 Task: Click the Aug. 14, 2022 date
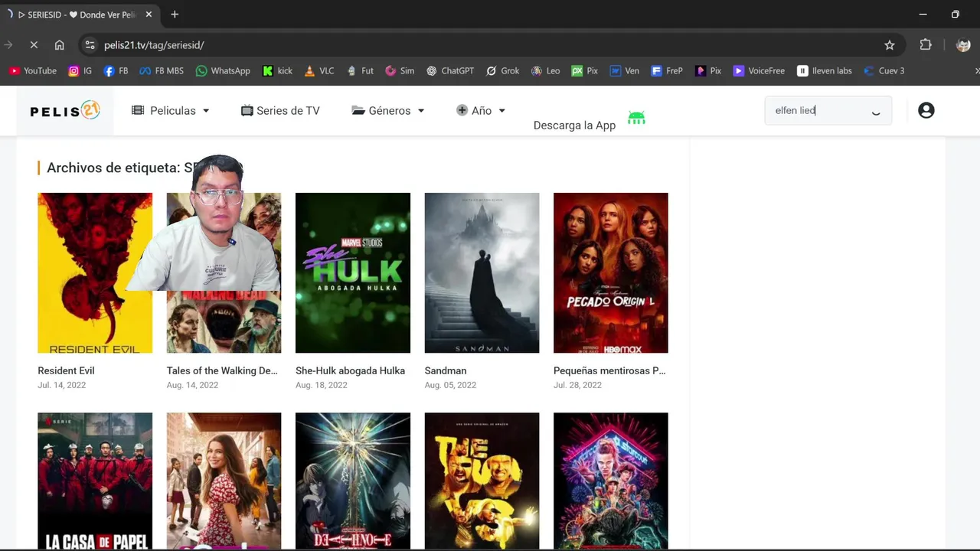[x=192, y=385]
